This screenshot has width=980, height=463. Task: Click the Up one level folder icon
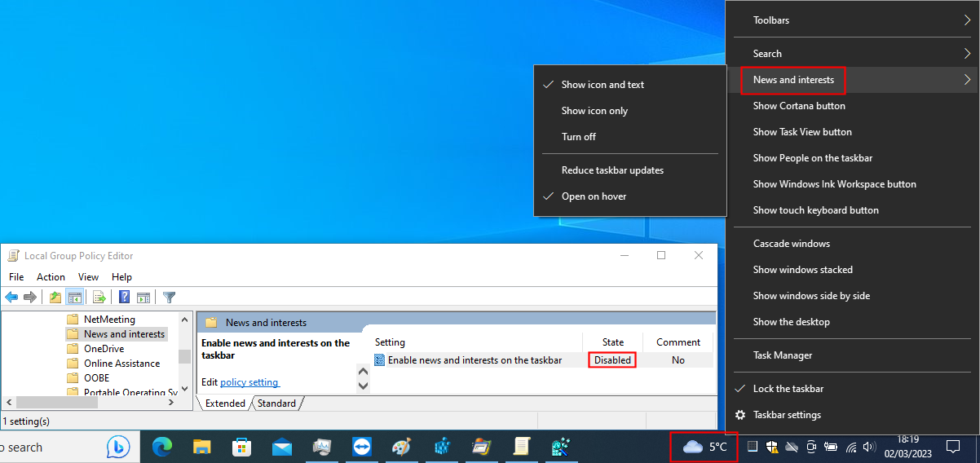coord(55,298)
